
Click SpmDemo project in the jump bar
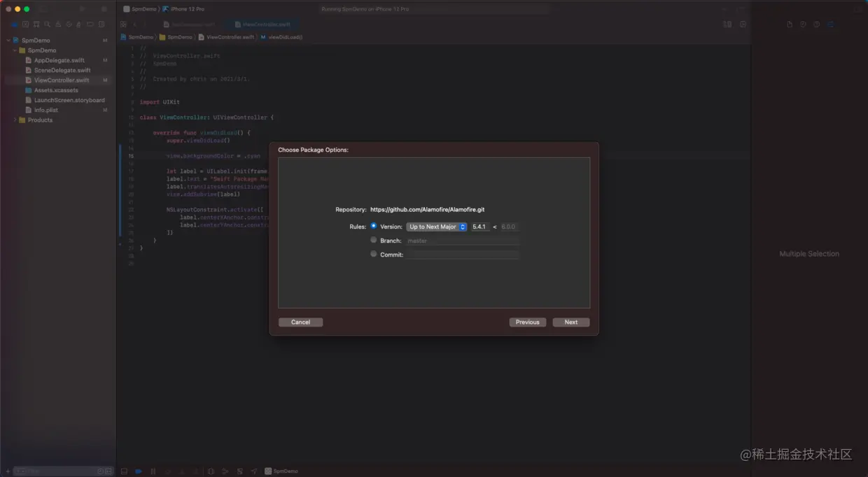[x=137, y=37]
